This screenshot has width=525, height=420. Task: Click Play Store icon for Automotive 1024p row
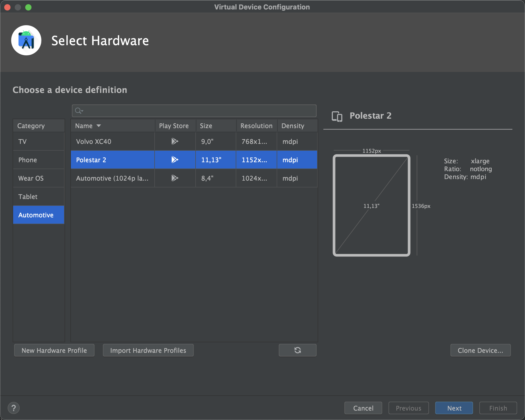(x=175, y=178)
